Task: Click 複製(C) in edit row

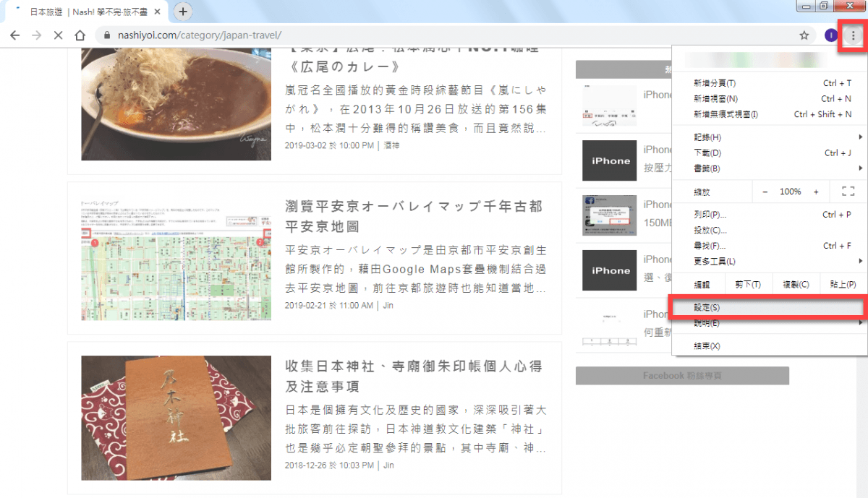Action: (796, 285)
